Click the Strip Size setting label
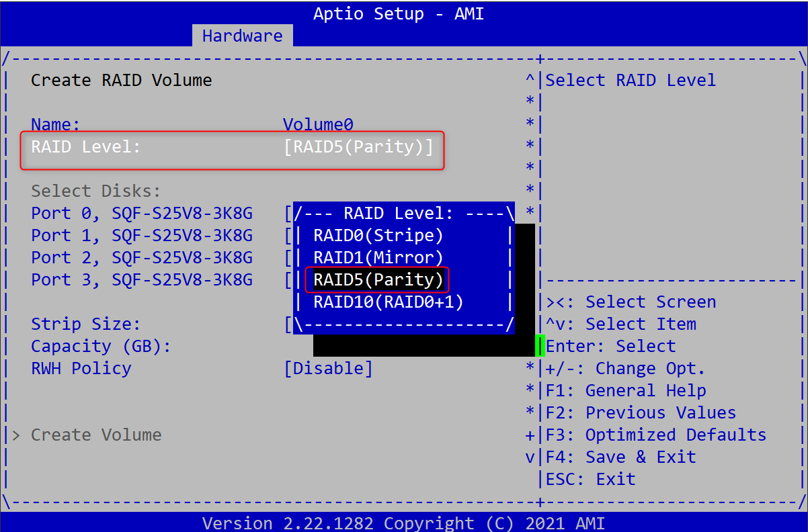This screenshot has height=532, width=808. [85, 324]
